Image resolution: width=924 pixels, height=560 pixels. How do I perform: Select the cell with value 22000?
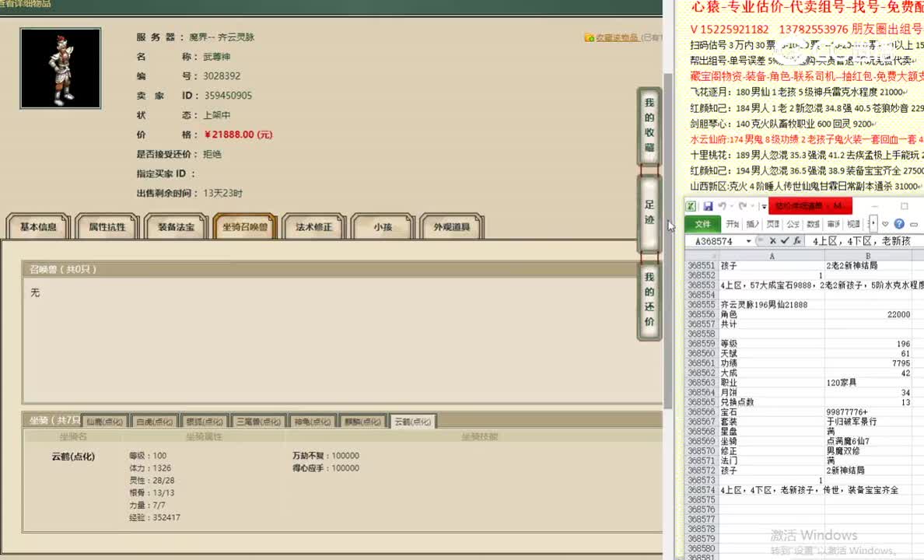click(x=868, y=314)
